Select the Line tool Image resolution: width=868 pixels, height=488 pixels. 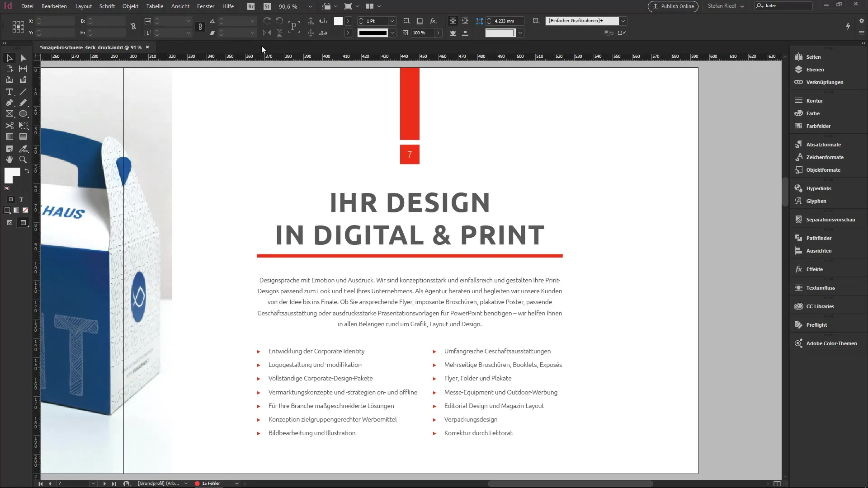pos(23,92)
